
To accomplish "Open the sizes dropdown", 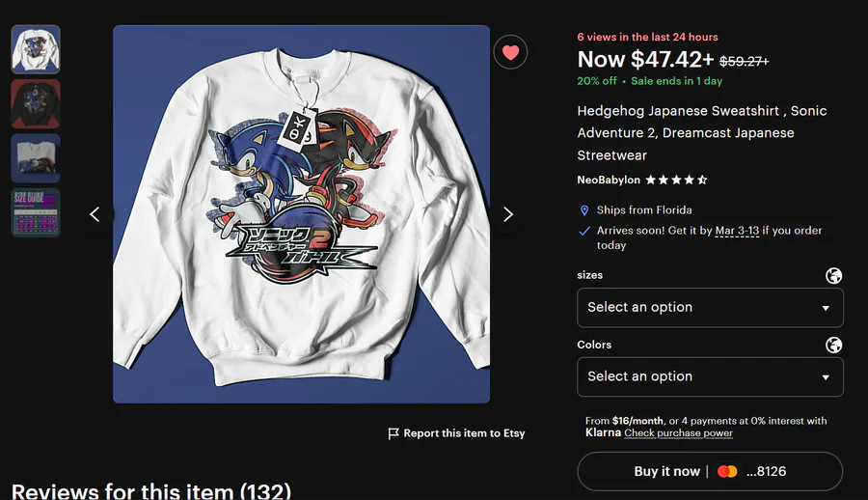I will pyautogui.click(x=710, y=308).
